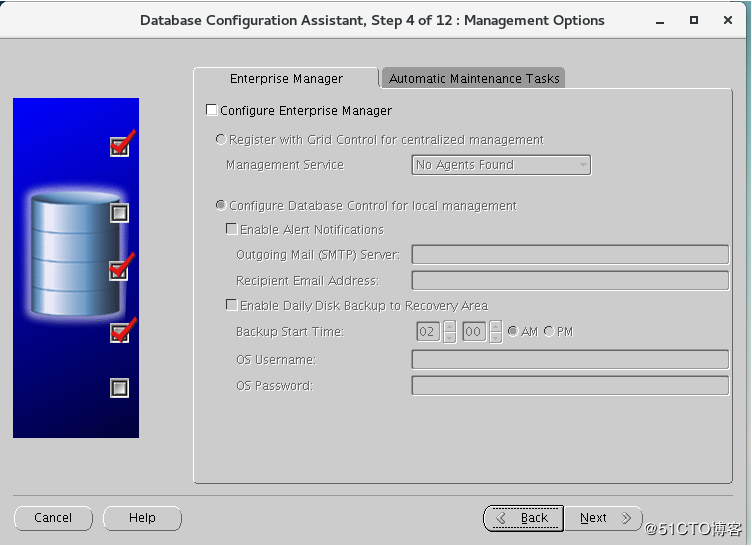Screen dimensions: 752x546
Task: Click the OS Username field
Action: pyautogui.click(x=570, y=359)
